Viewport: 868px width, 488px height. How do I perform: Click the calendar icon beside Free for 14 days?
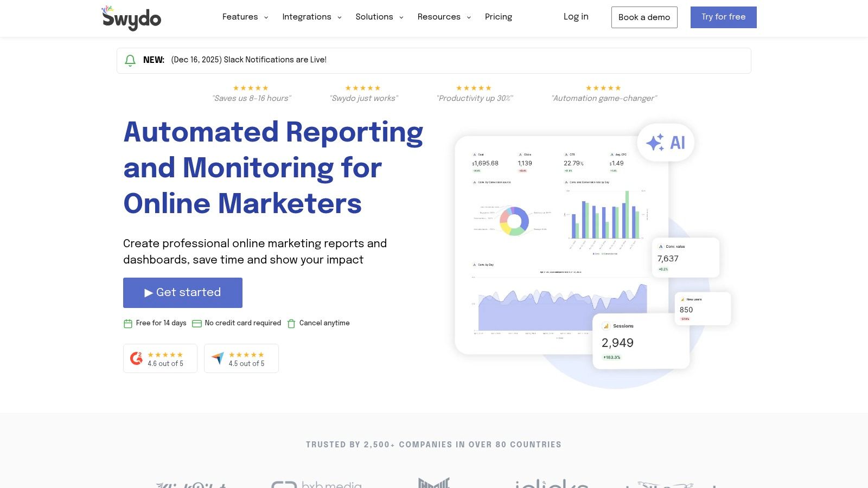[x=128, y=324]
